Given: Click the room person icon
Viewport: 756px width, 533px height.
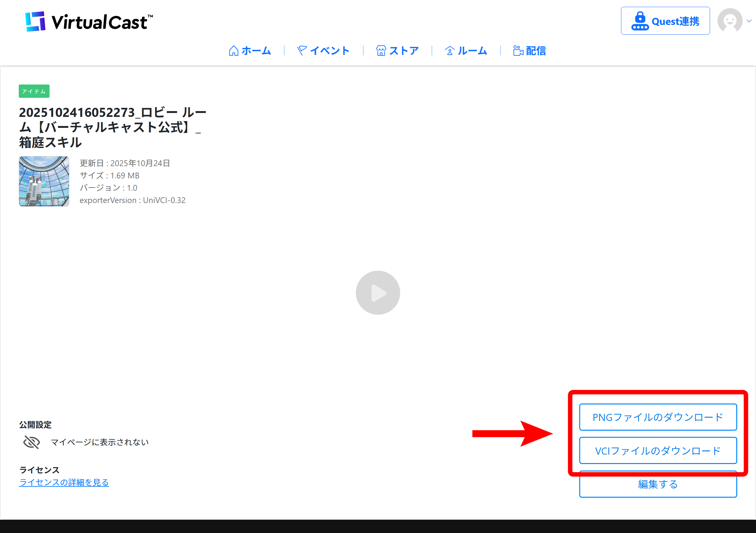Looking at the screenshot, I should [449, 51].
